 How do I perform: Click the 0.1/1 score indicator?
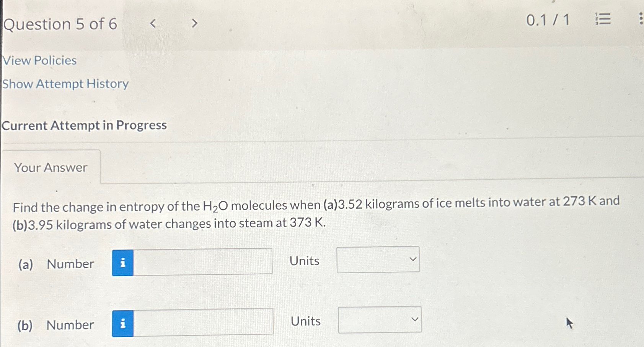547,20
